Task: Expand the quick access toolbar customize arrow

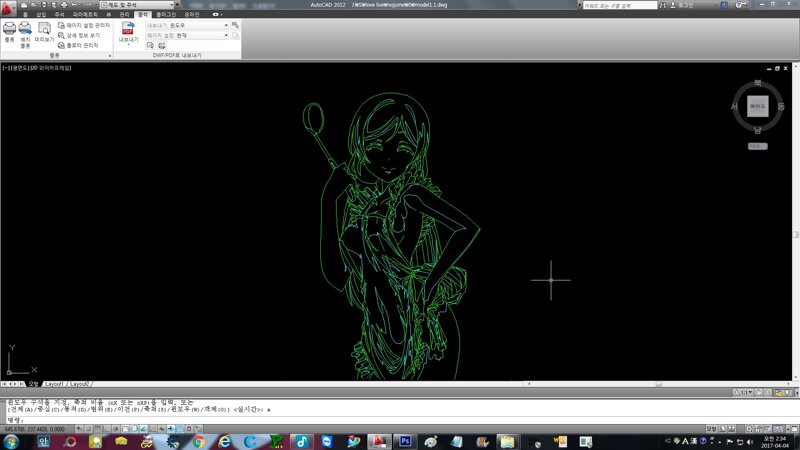Action: 177,5
